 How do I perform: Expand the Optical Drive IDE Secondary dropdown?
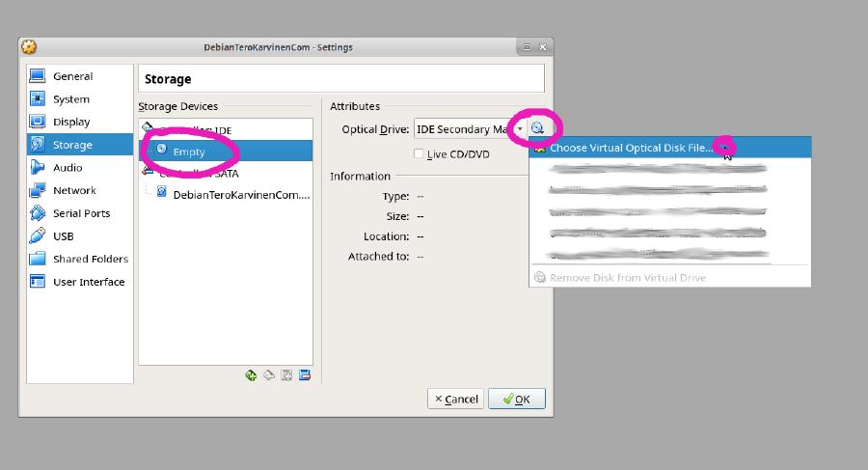(519, 129)
